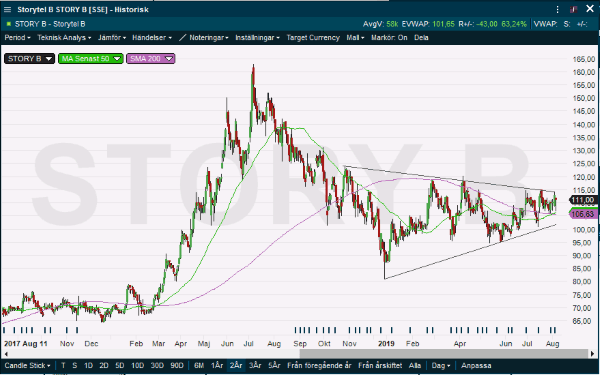
Task: Click the Noteringar pencil line icon
Action: pyautogui.click(x=183, y=38)
